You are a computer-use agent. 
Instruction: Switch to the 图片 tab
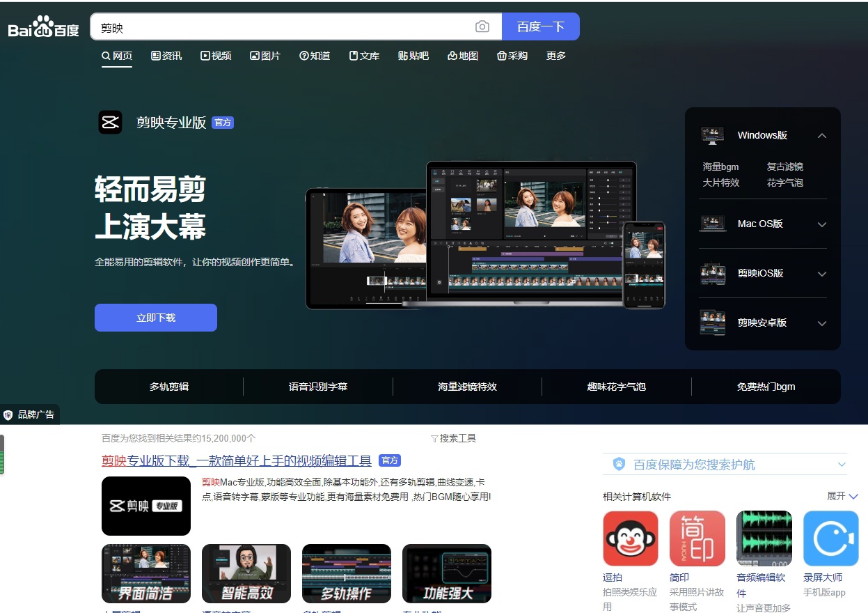(265, 56)
